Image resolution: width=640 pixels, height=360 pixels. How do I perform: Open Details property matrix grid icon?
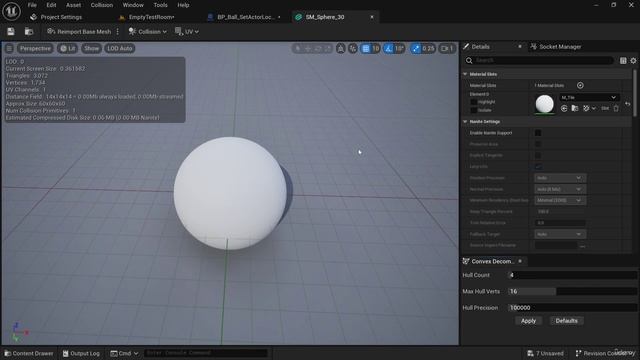click(x=623, y=60)
